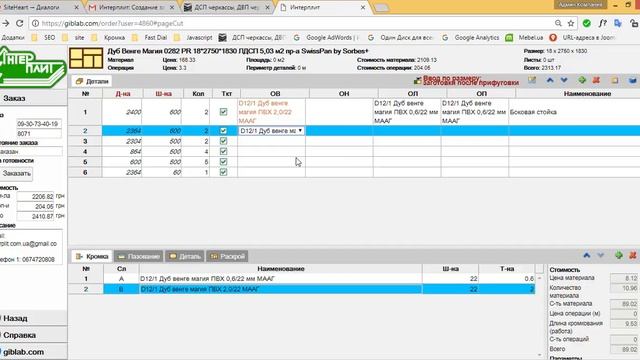Viewport: 640px width, 360px height.
Task: Move detail row down with blue arrow
Action: tap(564, 80)
